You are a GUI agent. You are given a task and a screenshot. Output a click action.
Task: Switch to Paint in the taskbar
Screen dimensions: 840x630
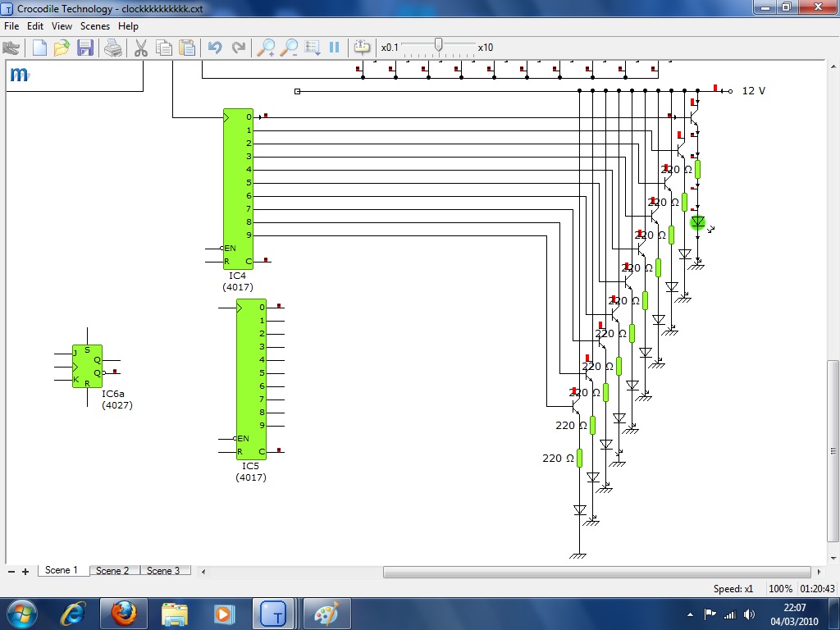point(327,614)
